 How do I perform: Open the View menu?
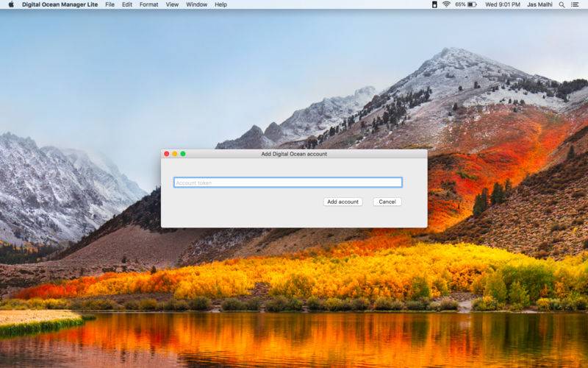[x=172, y=4]
